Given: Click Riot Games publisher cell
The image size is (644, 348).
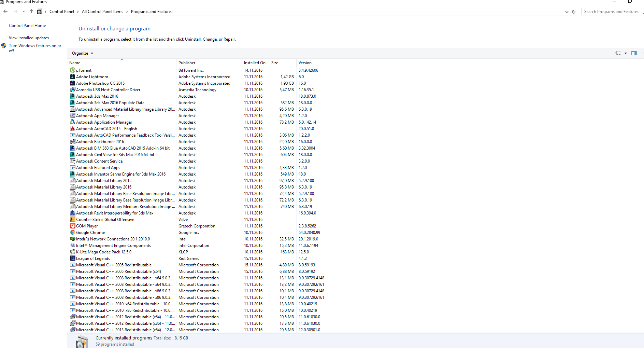Looking at the screenshot, I should (x=189, y=259).
